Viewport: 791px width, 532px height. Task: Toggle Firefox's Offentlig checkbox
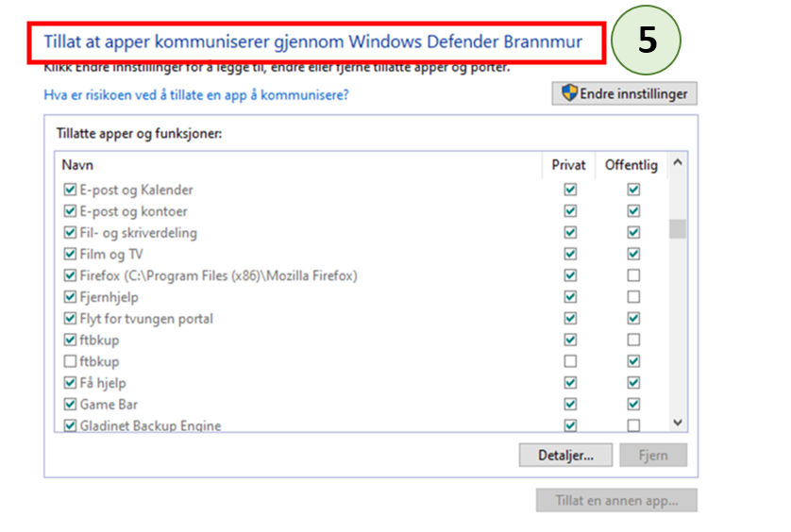tap(633, 275)
